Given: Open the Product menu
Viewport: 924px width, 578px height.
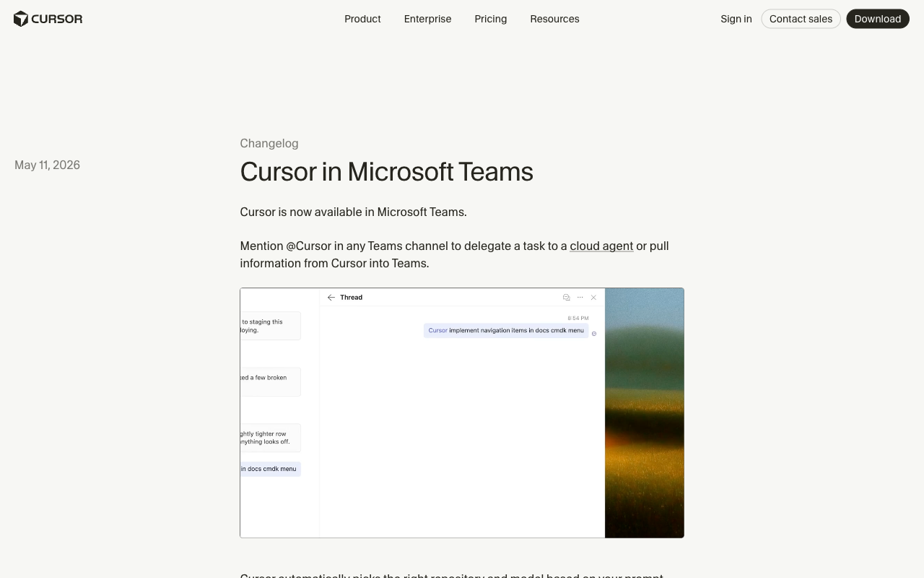Looking at the screenshot, I should coord(362,19).
